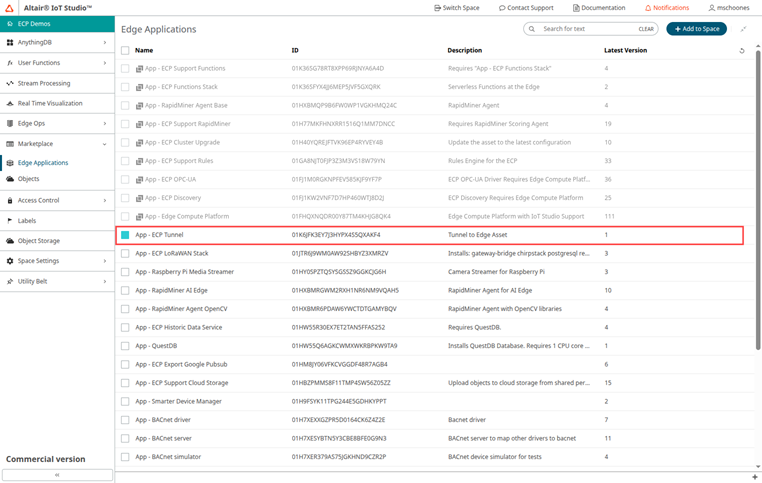Click the Marketplace sidebar icon
The height and width of the screenshot is (483, 762).
pyautogui.click(x=10, y=144)
